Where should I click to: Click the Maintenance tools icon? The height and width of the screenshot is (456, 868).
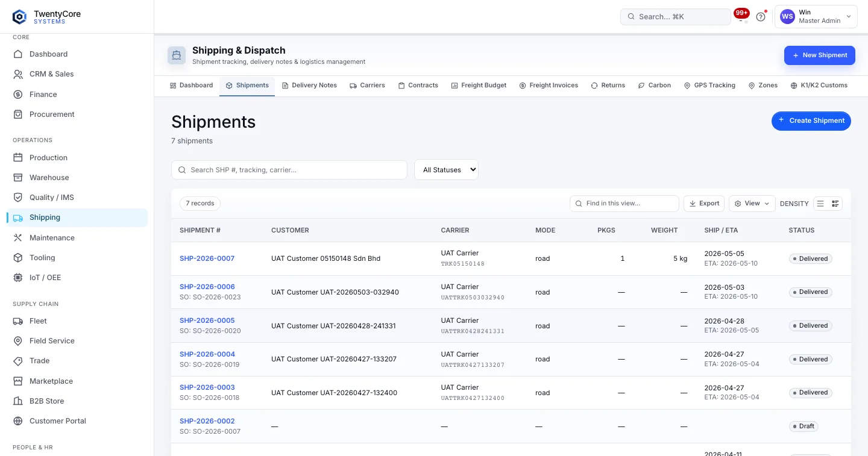[x=18, y=238]
